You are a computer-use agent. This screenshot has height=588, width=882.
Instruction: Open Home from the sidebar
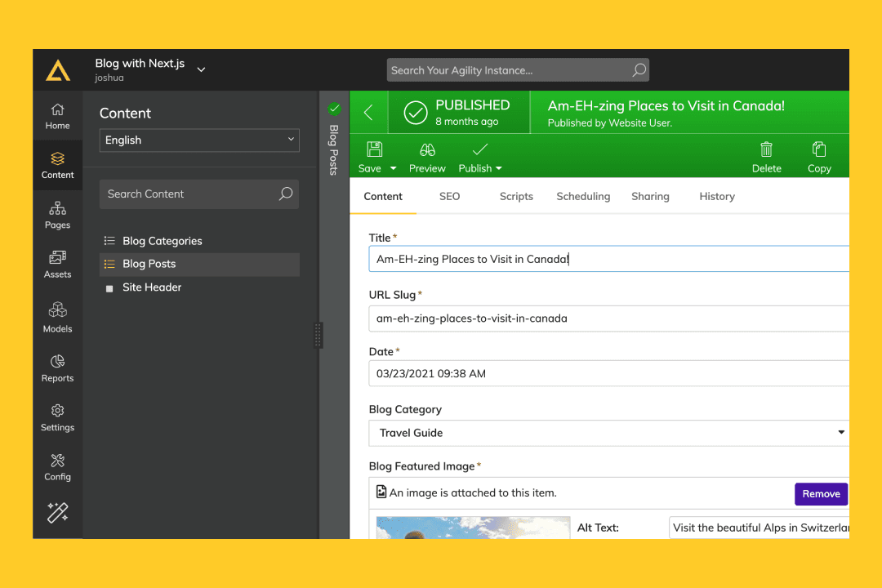click(57, 116)
